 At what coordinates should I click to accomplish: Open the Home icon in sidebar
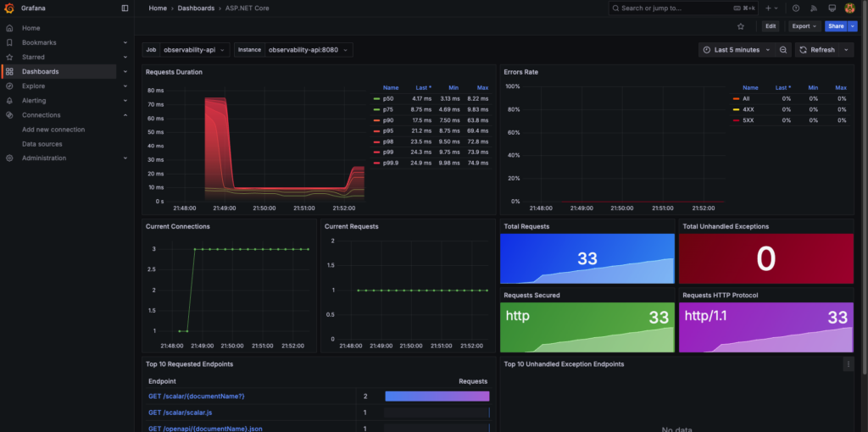(x=9, y=28)
